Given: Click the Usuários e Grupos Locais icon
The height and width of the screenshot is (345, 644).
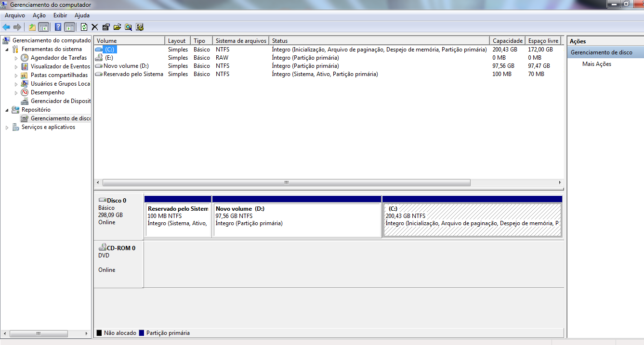Looking at the screenshot, I should (25, 84).
